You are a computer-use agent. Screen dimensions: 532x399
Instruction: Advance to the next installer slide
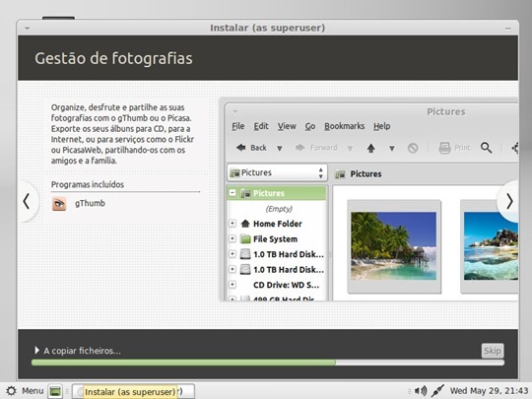[x=508, y=202]
